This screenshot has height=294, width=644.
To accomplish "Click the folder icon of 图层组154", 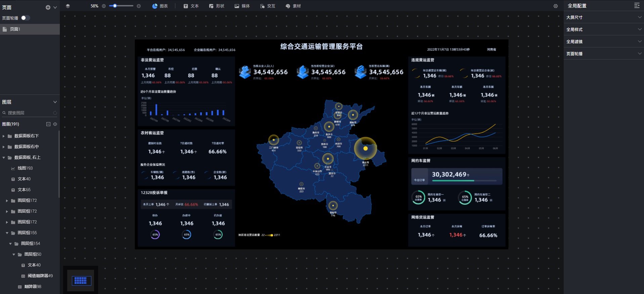I will pos(16,244).
